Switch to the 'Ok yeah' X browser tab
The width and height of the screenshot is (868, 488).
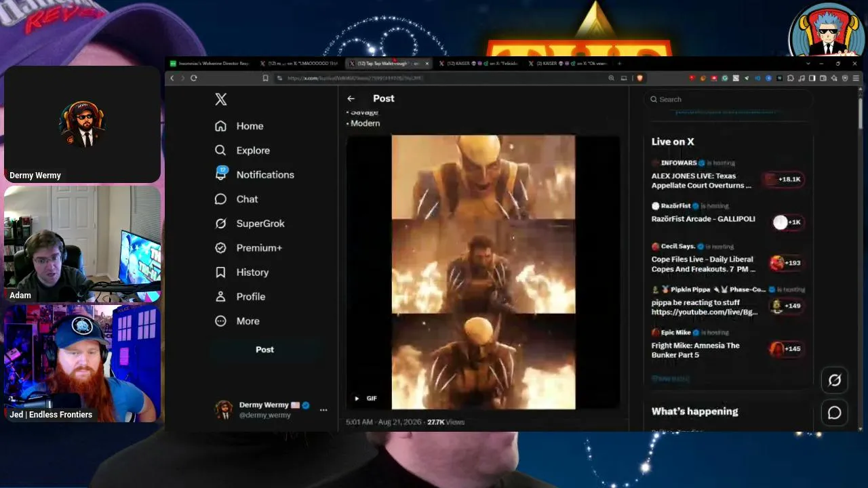tap(568, 64)
